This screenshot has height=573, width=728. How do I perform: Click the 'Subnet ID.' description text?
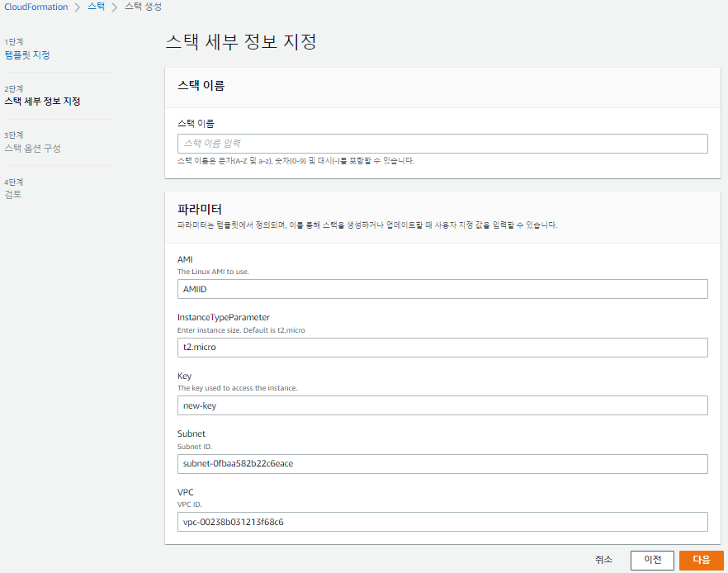click(x=195, y=447)
